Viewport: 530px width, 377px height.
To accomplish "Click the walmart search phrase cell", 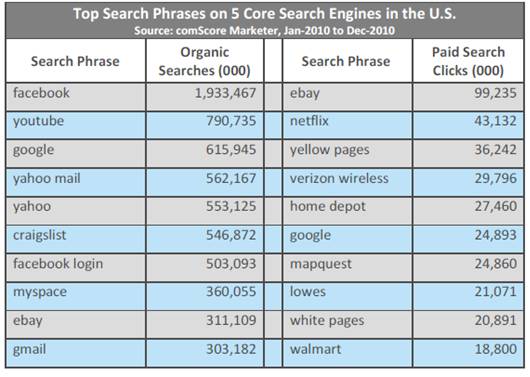I will tap(347, 353).
